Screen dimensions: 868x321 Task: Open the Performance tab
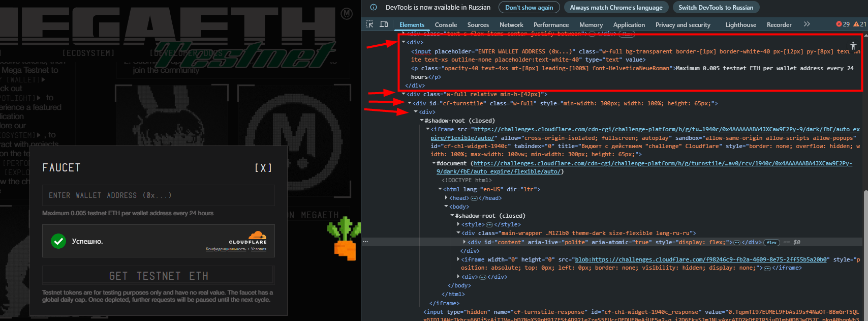pyautogui.click(x=551, y=24)
